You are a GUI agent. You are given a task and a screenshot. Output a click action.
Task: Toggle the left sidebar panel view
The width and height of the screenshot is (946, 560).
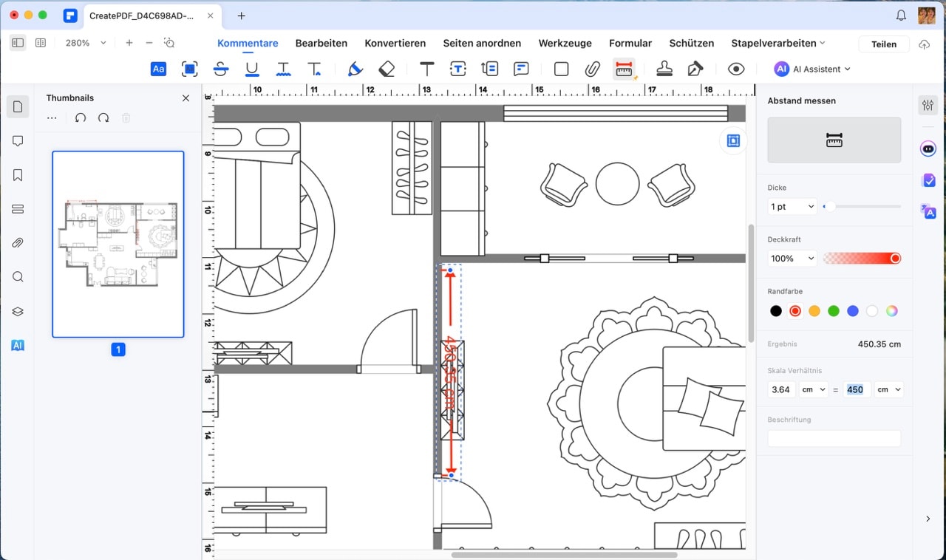18,43
